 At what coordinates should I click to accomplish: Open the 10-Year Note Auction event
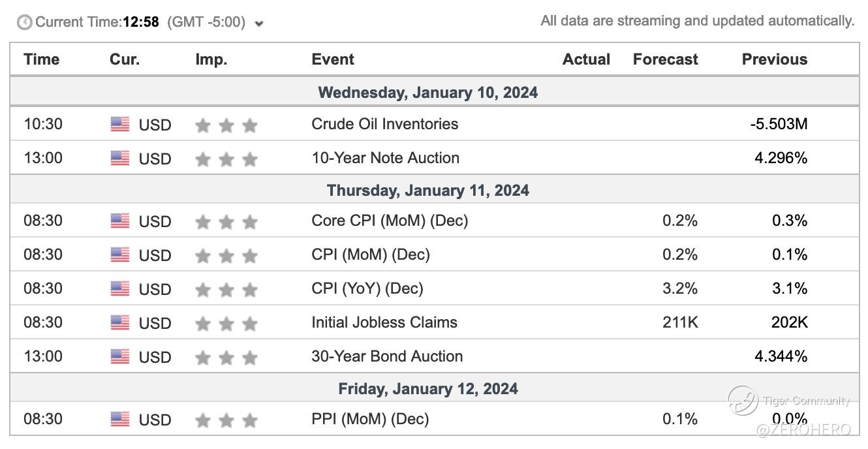point(385,158)
